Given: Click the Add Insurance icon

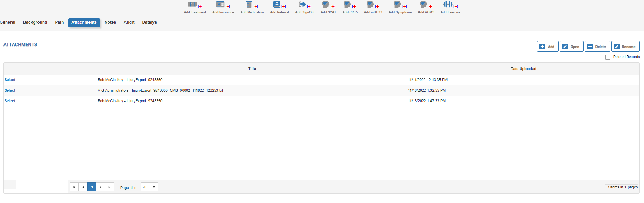Looking at the screenshot, I should click(x=223, y=5).
